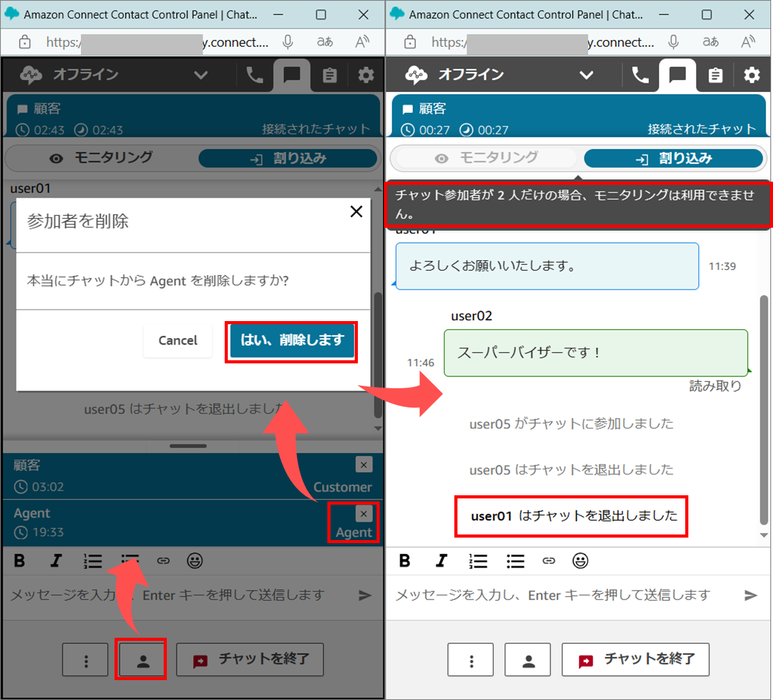Toggle italic in right panel editor
The image size is (773, 700).
[x=441, y=561]
